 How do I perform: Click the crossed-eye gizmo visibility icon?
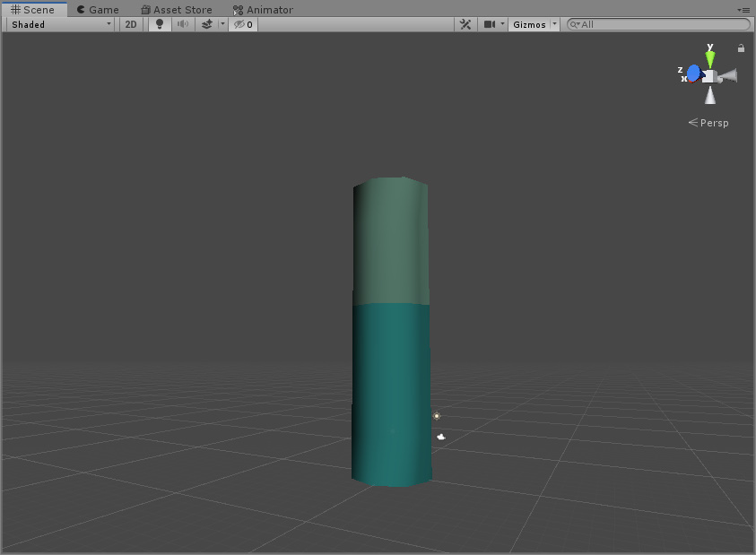pyautogui.click(x=240, y=24)
